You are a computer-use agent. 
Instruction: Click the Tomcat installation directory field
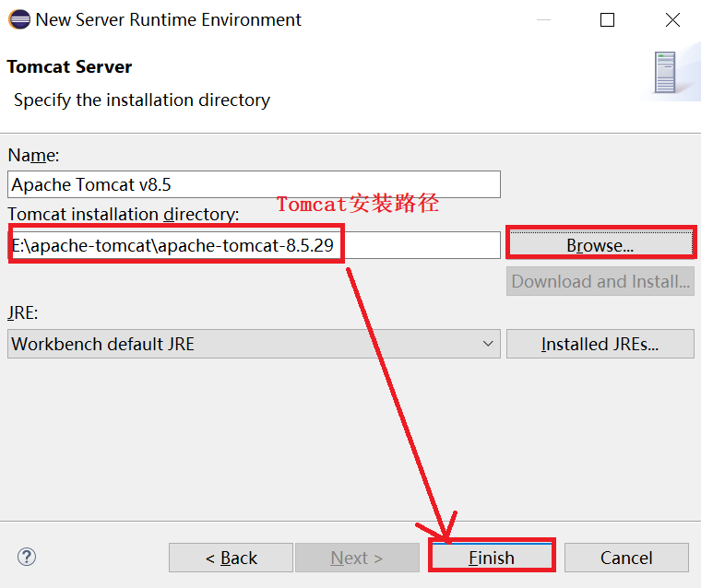pos(254,245)
